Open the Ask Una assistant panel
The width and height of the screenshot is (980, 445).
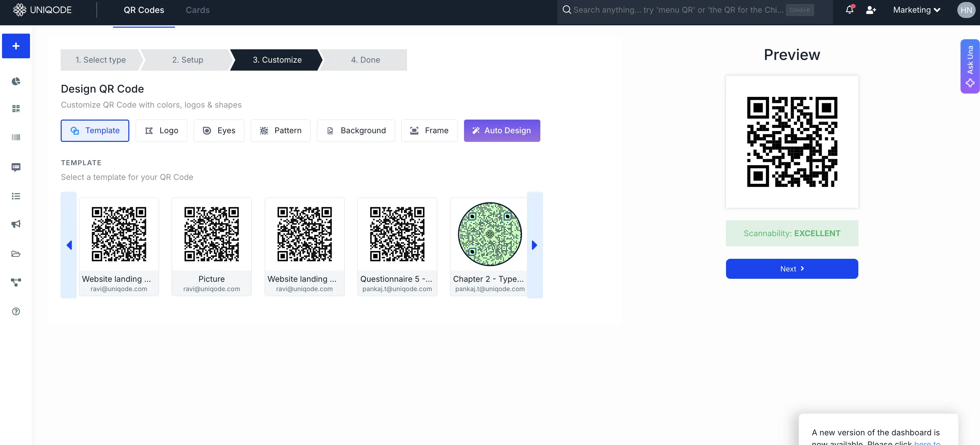pyautogui.click(x=970, y=67)
